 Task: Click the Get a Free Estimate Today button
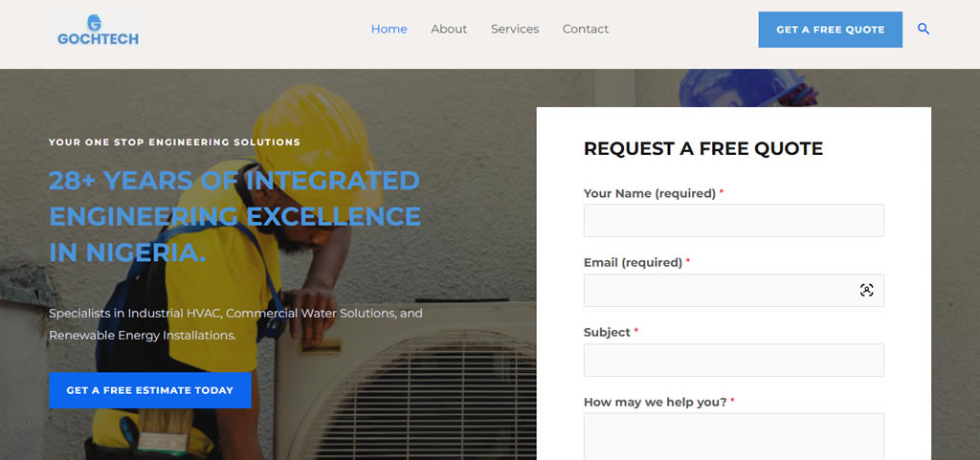pyautogui.click(x=150, y=390)
